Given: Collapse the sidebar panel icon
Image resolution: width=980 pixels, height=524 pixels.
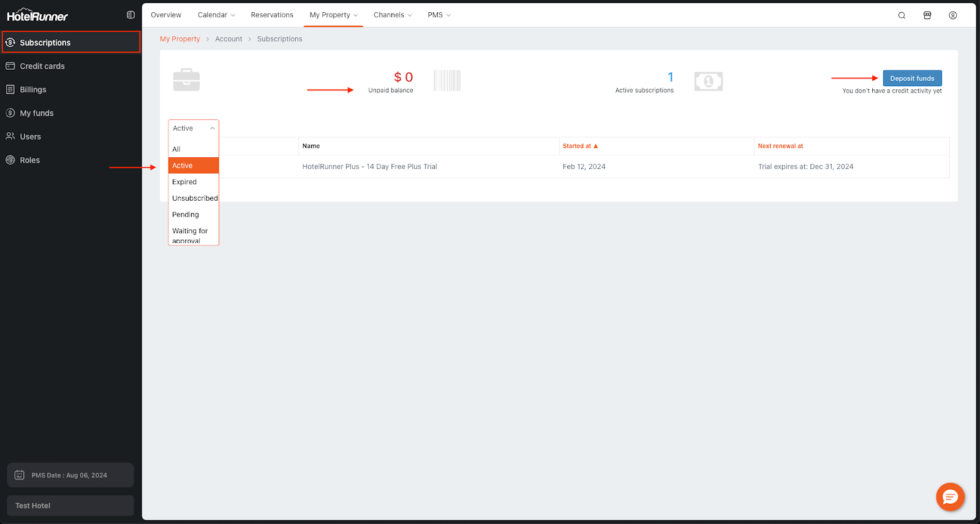Looking at the screenshot, I should click(x=130, y=15).
